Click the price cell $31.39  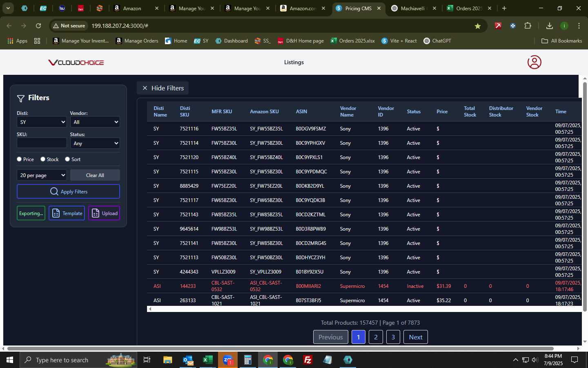(444, 286)
